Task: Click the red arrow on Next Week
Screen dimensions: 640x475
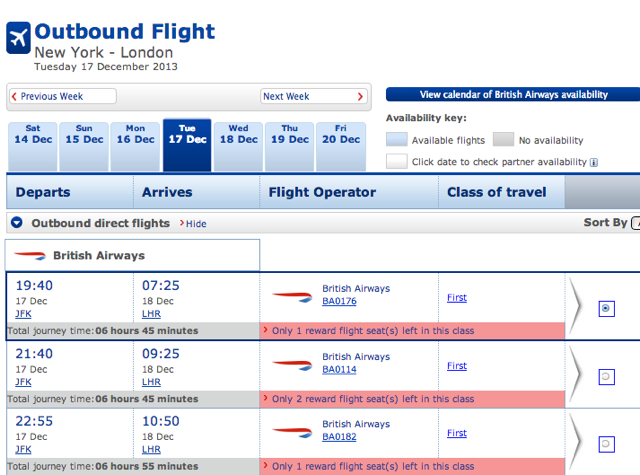Action: click(360, 97)
